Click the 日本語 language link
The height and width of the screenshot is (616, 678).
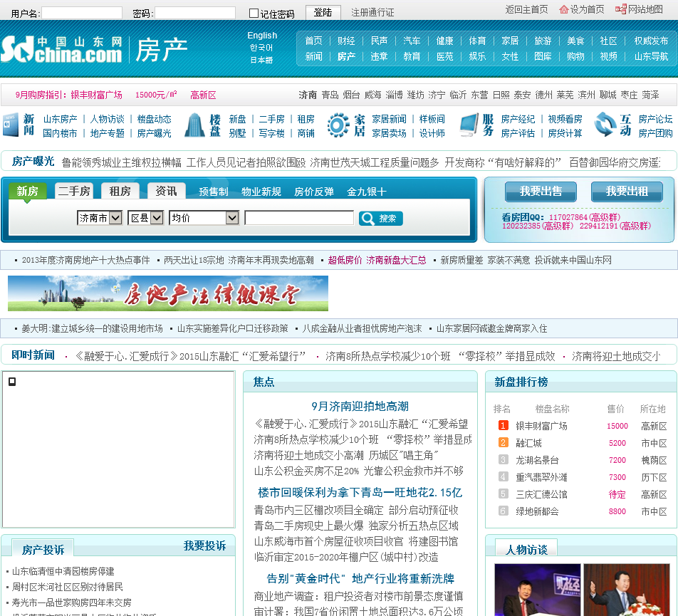point(261,60)
